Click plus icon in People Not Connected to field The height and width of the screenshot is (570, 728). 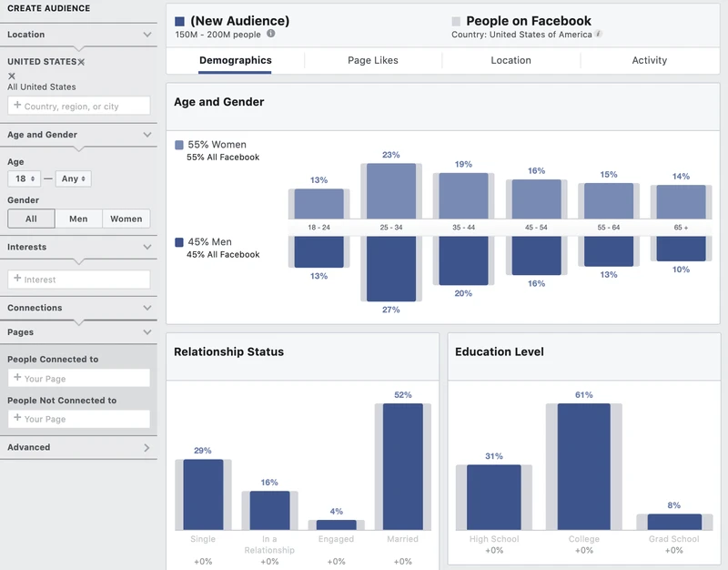pos(17,418)
